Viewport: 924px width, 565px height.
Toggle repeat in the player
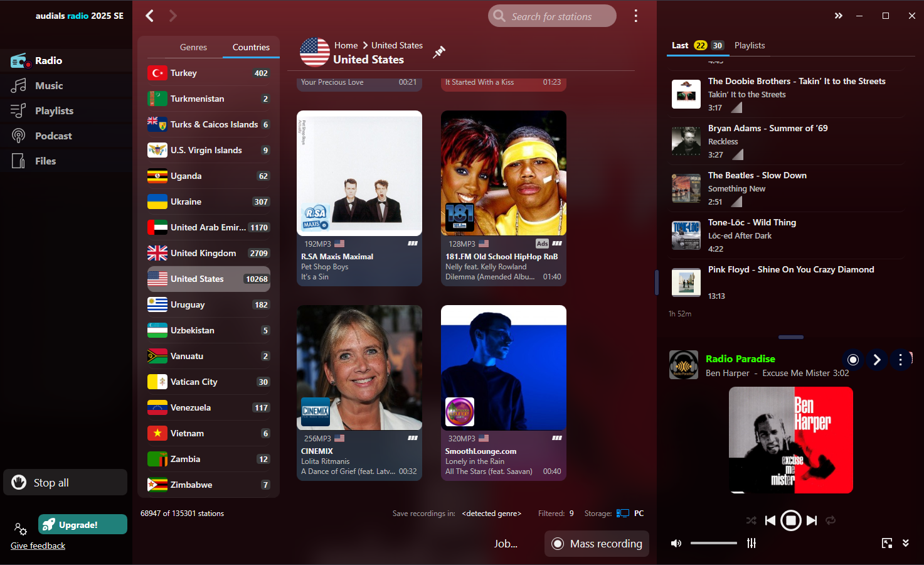click(831, 520)
